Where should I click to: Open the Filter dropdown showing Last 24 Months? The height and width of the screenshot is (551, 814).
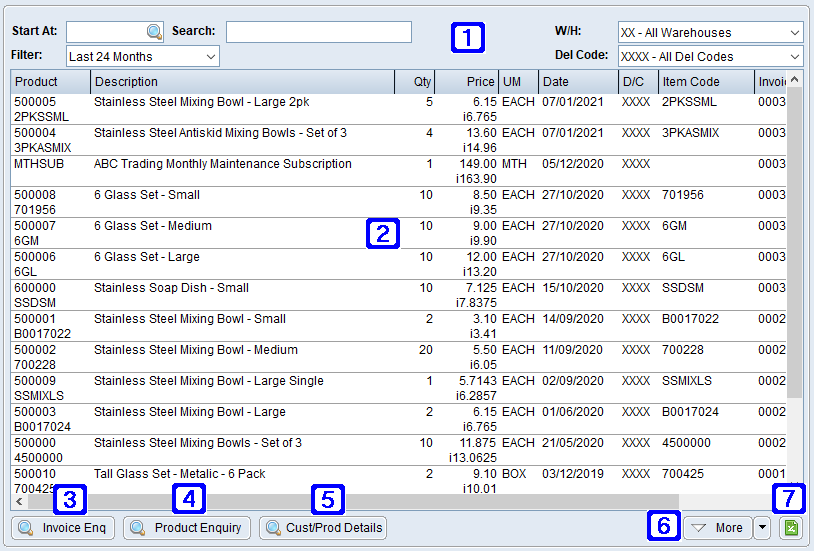142,57
